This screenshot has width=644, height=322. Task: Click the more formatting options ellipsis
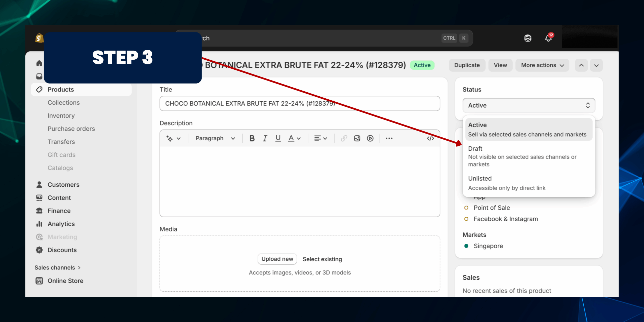click(x=389, y=138)
